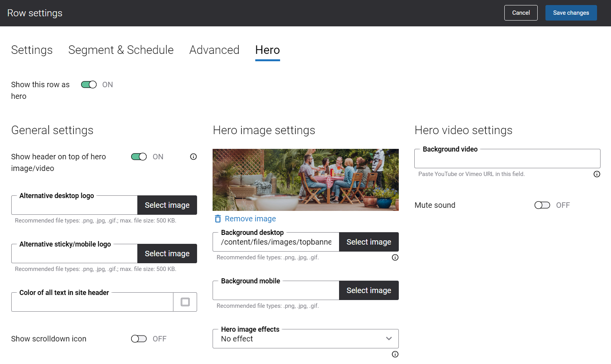The image size is (611, 364).
Task: Click the Background video URL field
Action: (x=507, y=159)
